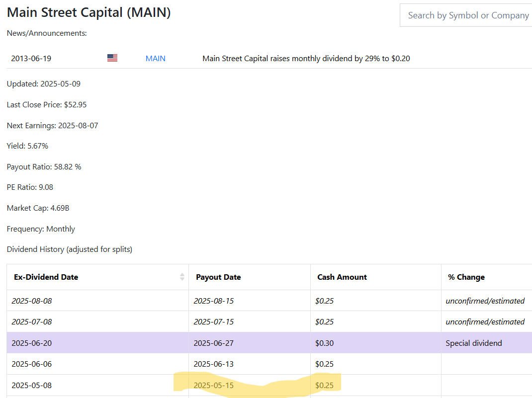Select the news headline about 29% dividend raise
The image size is (532, 398).
tap(306, 58)
